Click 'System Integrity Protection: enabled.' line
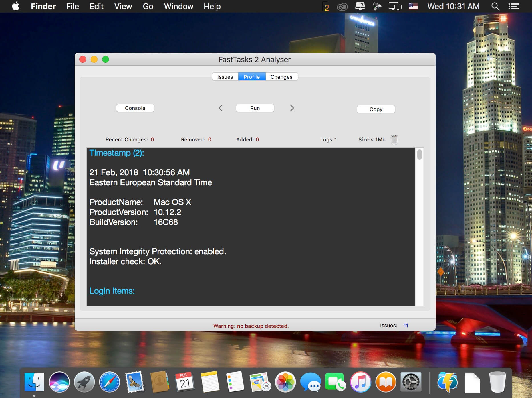Image resolution: width=532 pixels, height=398 pixels. pos(158,251)
